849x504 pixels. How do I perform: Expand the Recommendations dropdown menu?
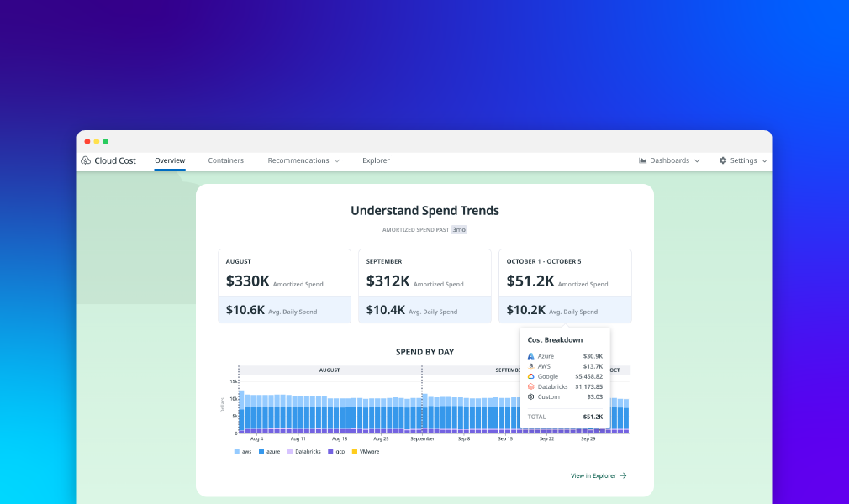coord(303,160)
